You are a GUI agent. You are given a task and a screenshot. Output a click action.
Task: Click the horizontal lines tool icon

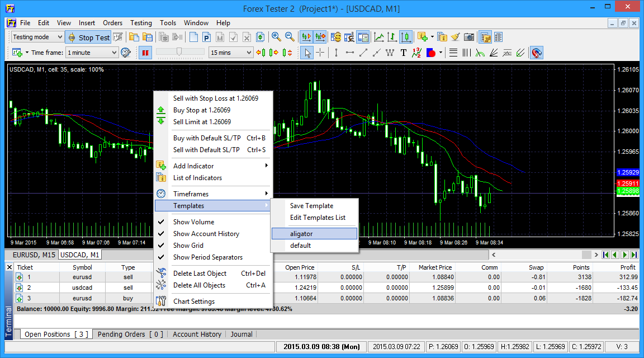pyautogui.click(x=453, y=53)
